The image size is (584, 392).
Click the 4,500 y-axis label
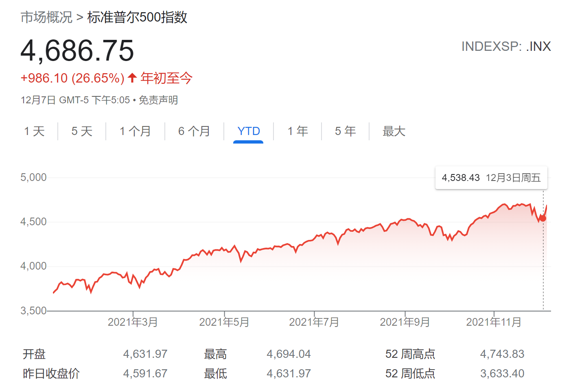pyautogui.click(x=33, y=222)
